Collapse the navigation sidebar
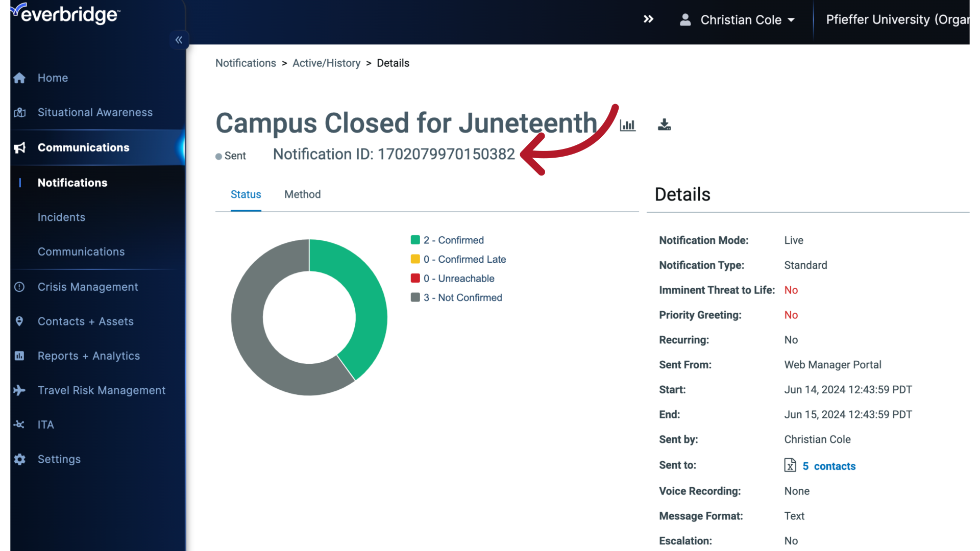 [179, 40]
